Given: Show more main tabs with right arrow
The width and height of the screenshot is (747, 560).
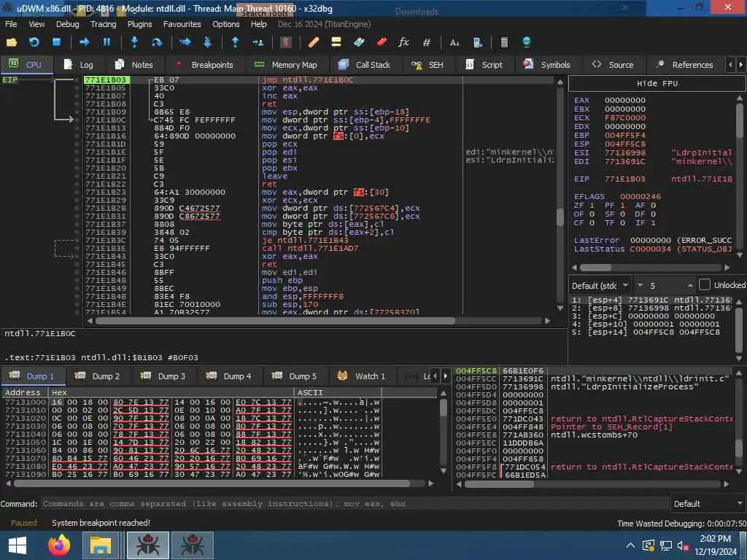Looking at the screenshot, I should pyautogui.click(x=741, y=64).
